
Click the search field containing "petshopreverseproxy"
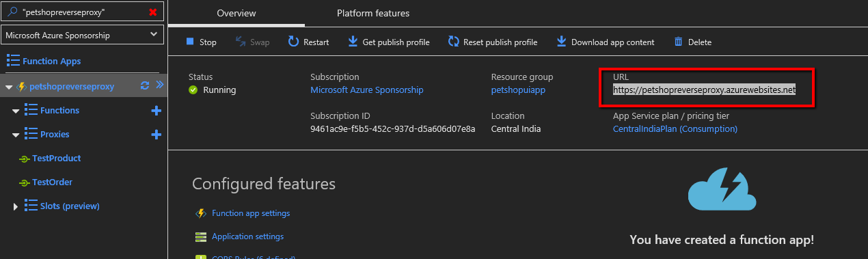(x=83, y=12)
